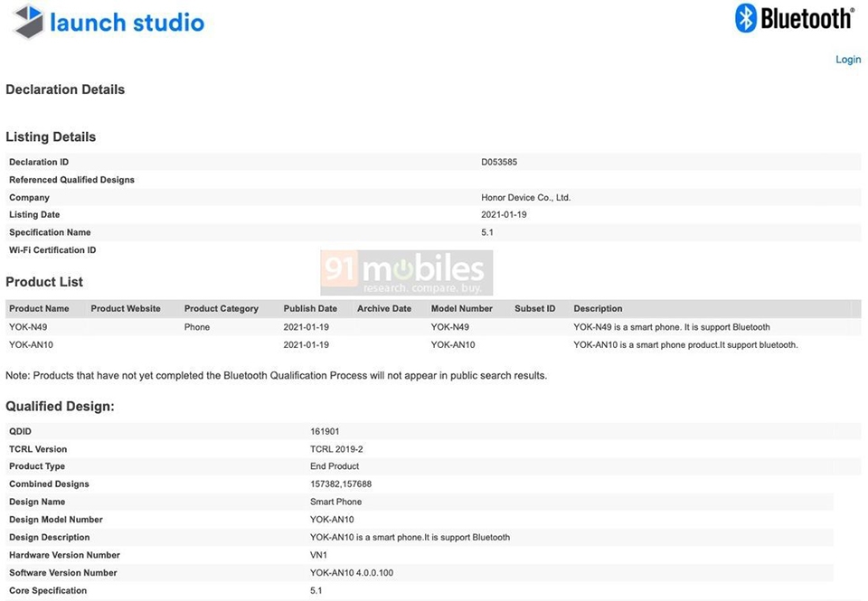Select Combined Designs value 157382,157688
The width and height of the screenshot is (868, 601).
(341, 484)
